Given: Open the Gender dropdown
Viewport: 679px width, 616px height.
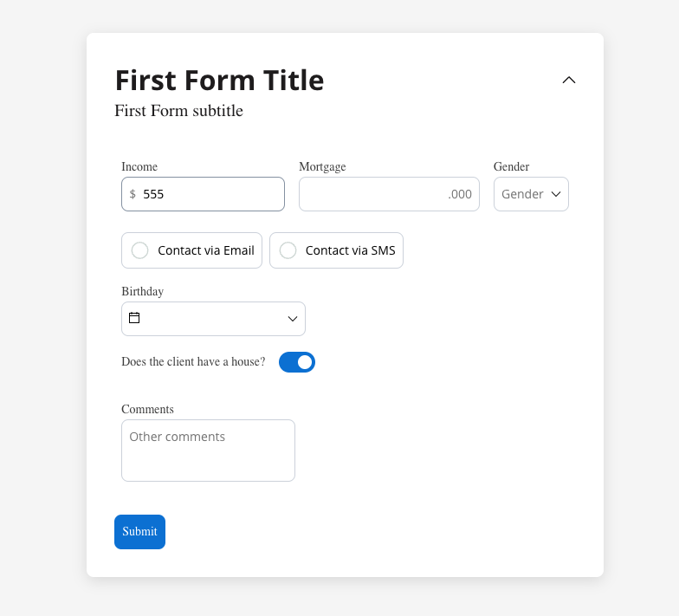Looking at the screenshot, I should 531,194.
